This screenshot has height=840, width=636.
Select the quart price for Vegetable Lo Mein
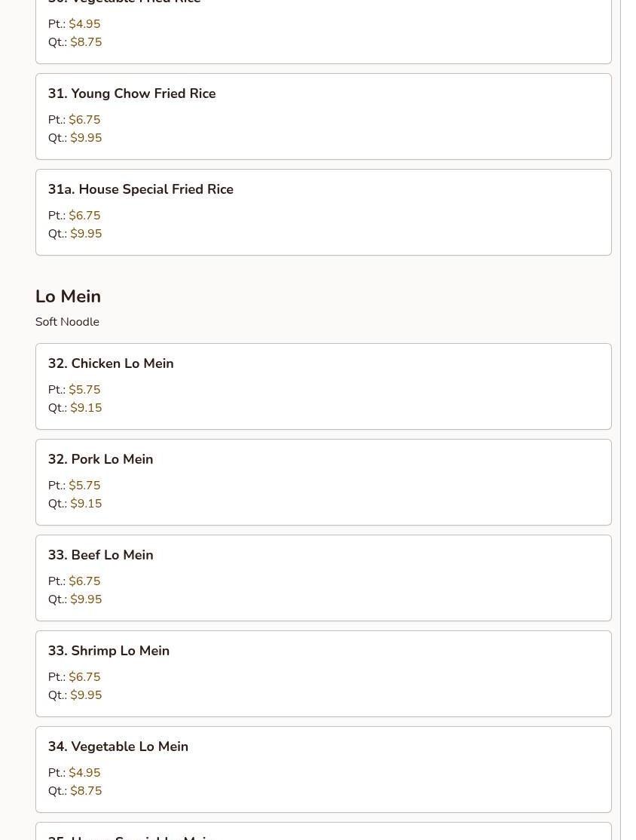pos(86,791)
